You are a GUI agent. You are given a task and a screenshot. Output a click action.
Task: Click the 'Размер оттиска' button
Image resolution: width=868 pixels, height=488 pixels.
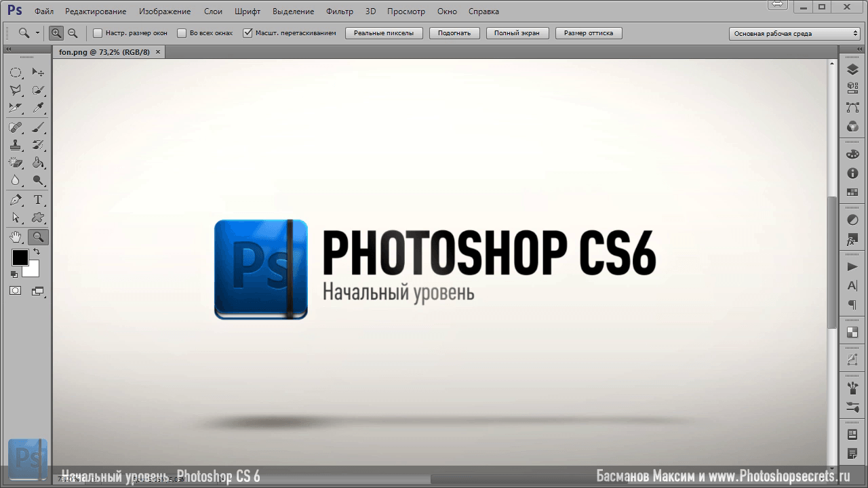pos(588,33)
